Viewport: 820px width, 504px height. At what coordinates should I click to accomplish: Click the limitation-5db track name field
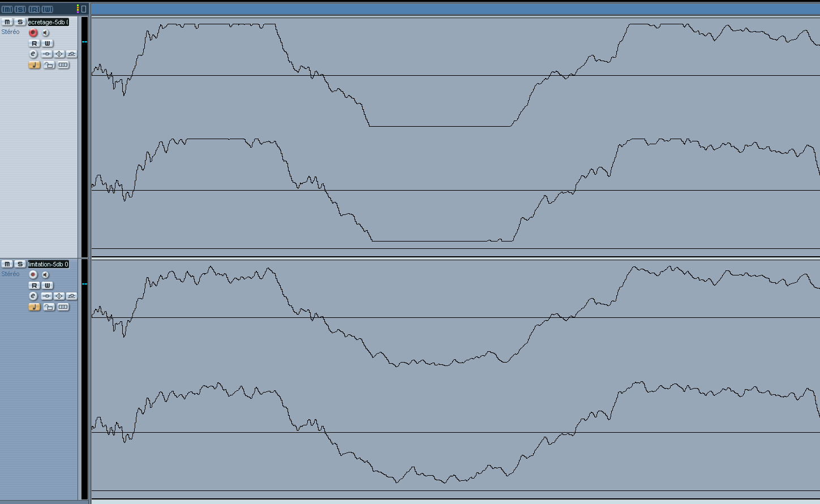(48, 264)
